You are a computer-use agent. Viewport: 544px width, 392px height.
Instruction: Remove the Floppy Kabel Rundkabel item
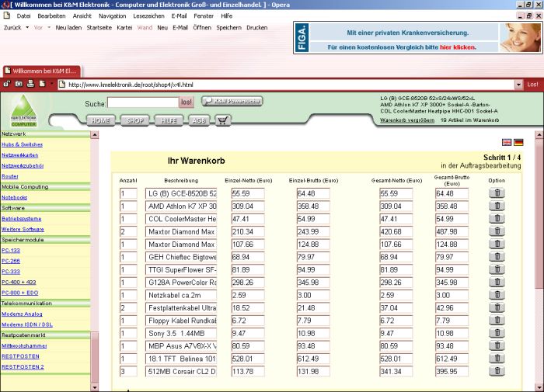[497, 321]
